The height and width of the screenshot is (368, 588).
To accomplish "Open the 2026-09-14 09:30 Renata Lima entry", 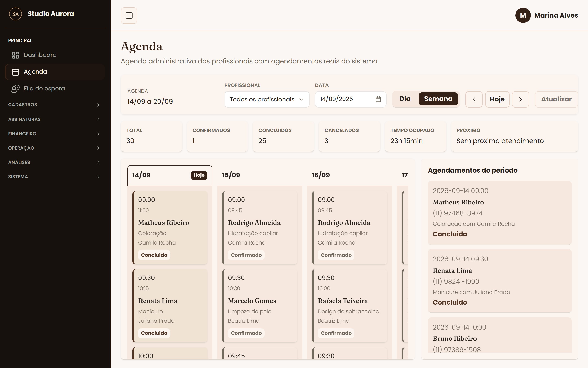I will (x=500, y=281).
